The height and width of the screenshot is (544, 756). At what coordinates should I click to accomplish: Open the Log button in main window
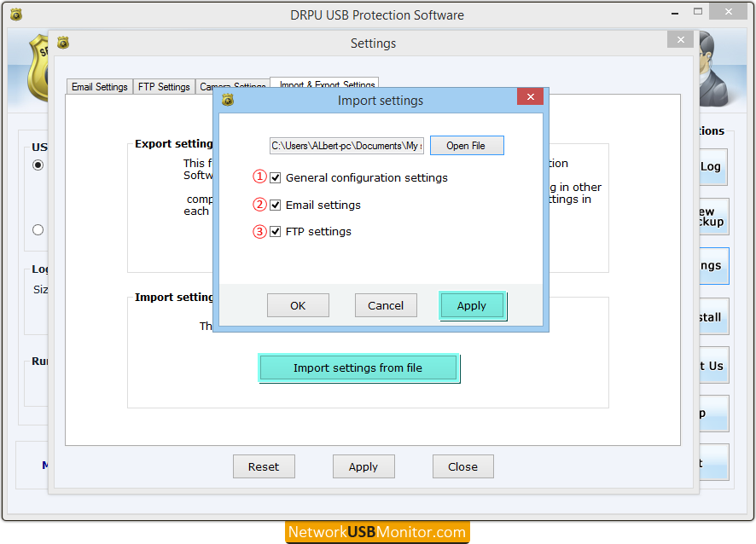coord(713,167)
